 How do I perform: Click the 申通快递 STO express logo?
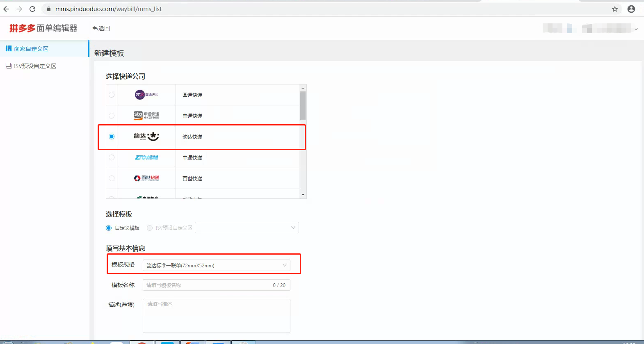146,116
